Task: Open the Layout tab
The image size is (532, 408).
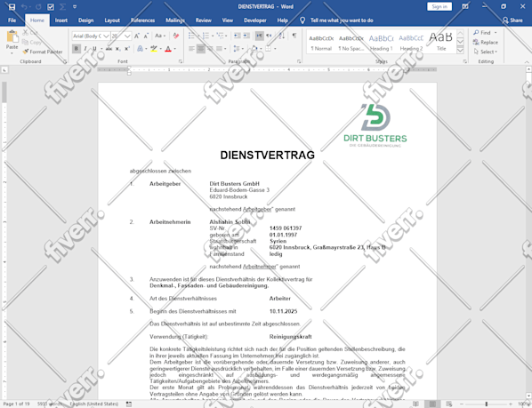Action: (112, 20)
